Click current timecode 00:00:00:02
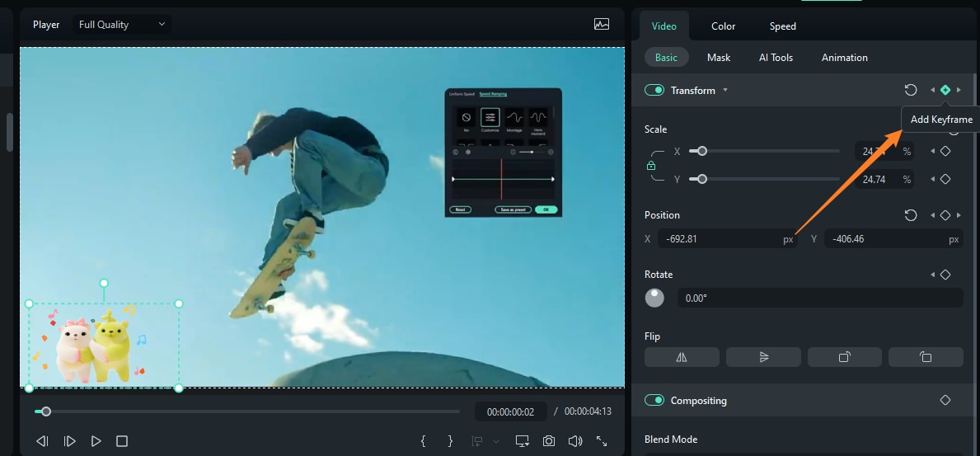This screenshot has width=980, height=456. pyautogui.click(x=511, y=411)
